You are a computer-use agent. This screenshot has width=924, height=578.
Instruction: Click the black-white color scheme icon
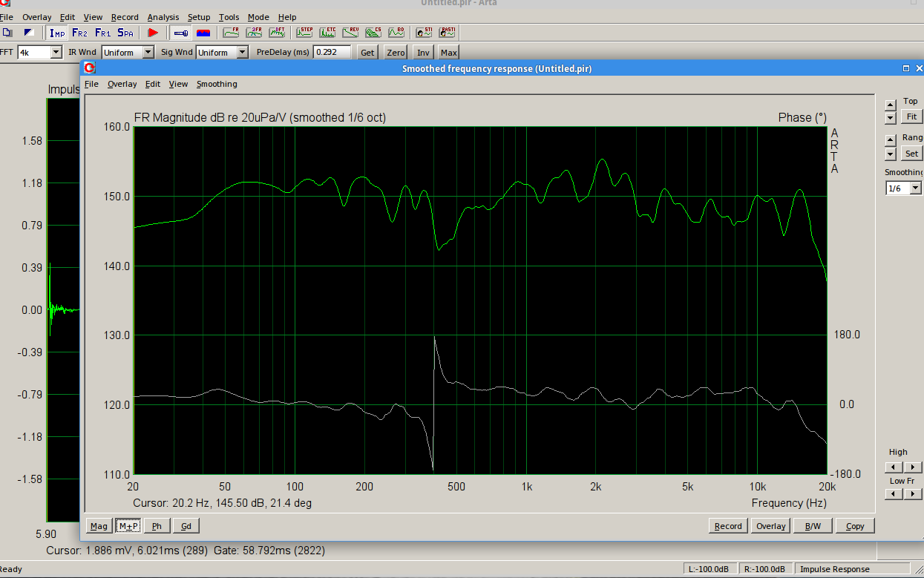pyautogui.click(x=29, y=33)
